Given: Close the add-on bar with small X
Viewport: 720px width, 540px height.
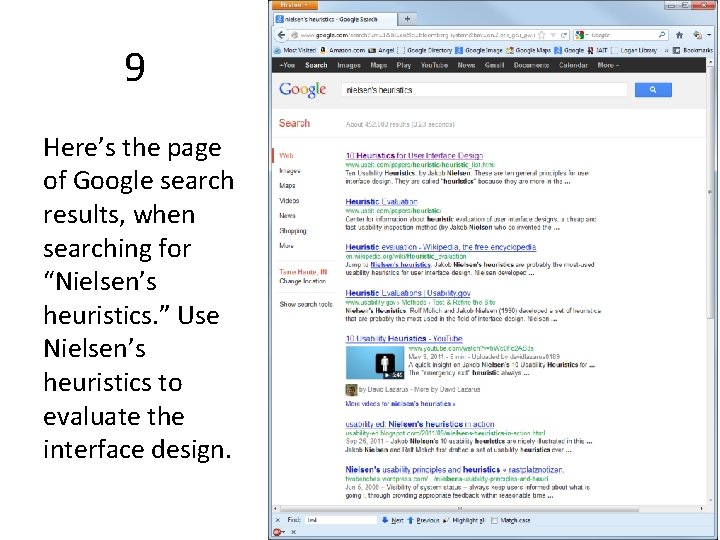Looking at the screenshot, I should pyautogui.click(x=293, y=532).
